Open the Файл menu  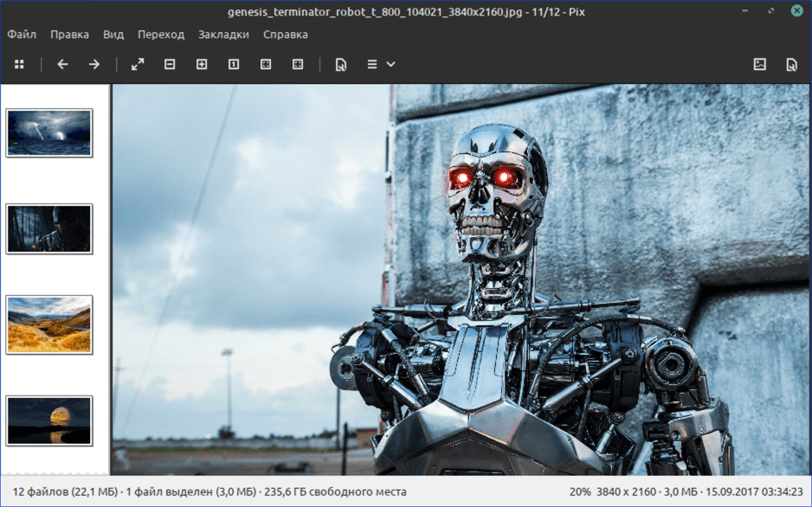[22, 35]
